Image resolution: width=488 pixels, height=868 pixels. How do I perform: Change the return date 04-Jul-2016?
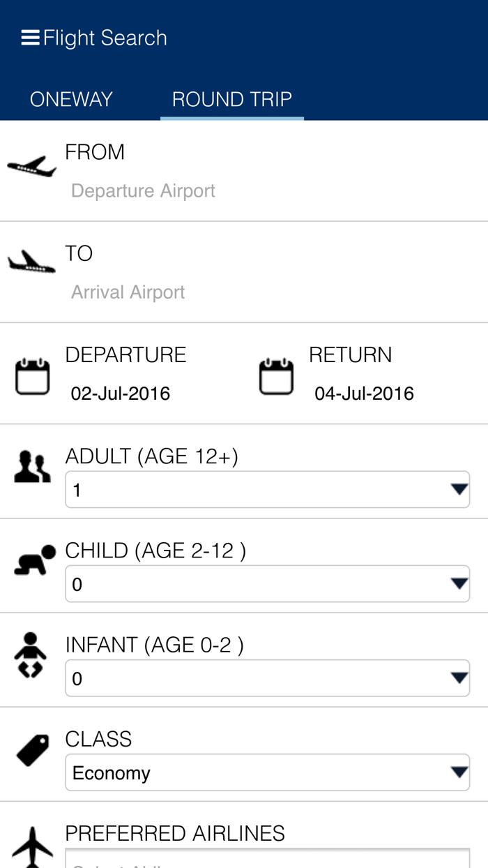coord(361,393)
